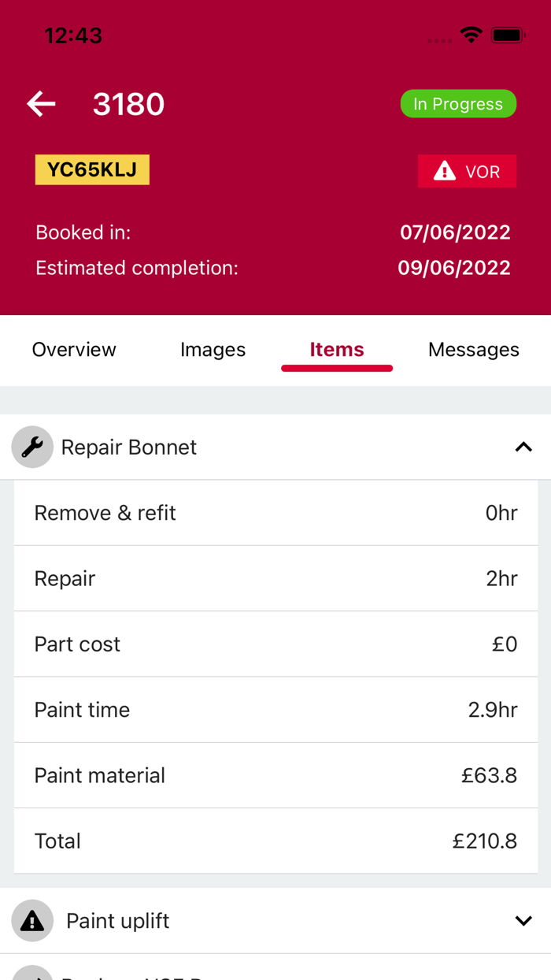
Task: Tap the wrench icon beside Repair Bonnet
Action: [x=31, y=447]
